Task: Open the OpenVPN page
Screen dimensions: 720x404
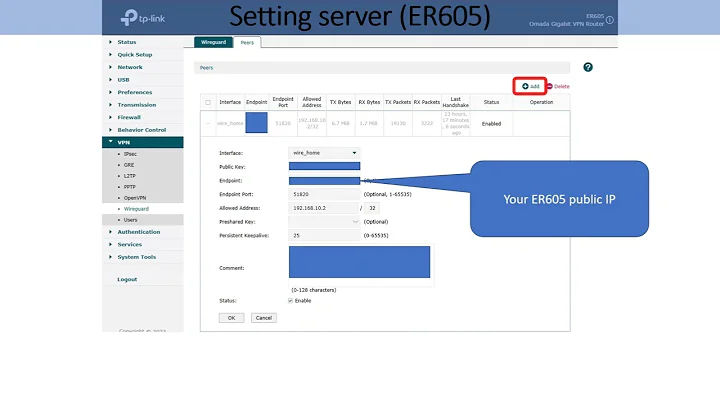Action: 135,198
